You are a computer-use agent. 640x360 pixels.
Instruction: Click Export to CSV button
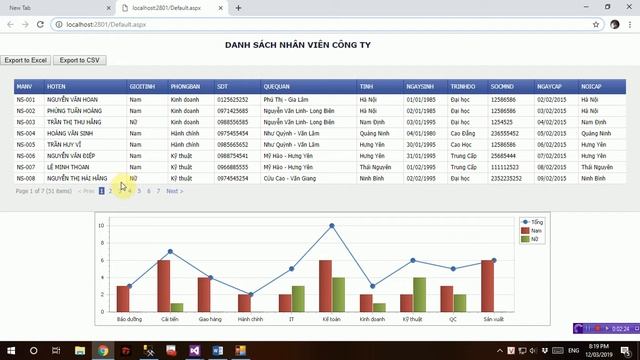tap(80, 60)
